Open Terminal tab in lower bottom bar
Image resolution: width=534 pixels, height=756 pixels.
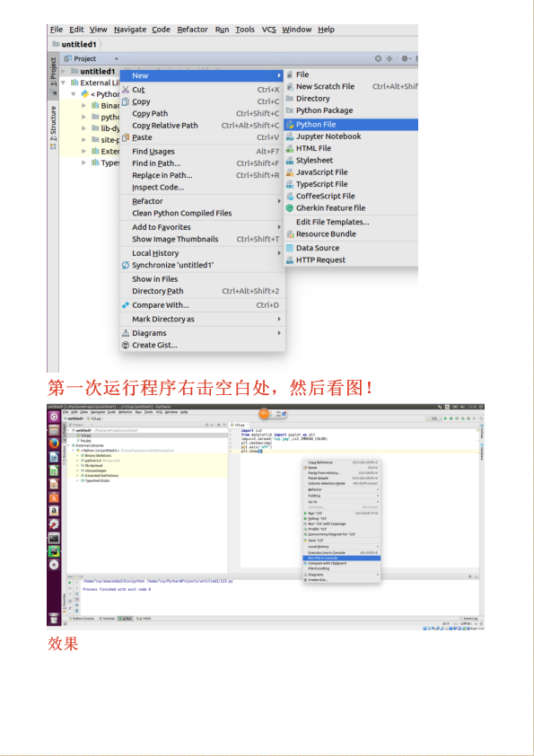(107, 618)
